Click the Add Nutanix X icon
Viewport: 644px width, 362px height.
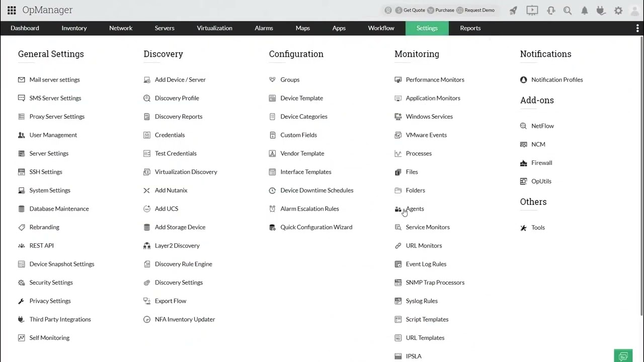(146, 190)
